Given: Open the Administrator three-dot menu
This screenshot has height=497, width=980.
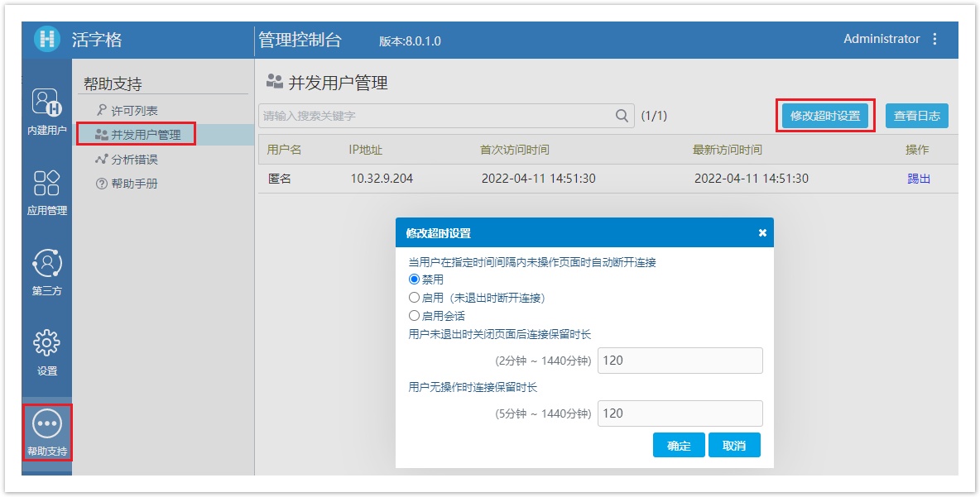Looking at the screenshot, I should click(x=935, y=39).
